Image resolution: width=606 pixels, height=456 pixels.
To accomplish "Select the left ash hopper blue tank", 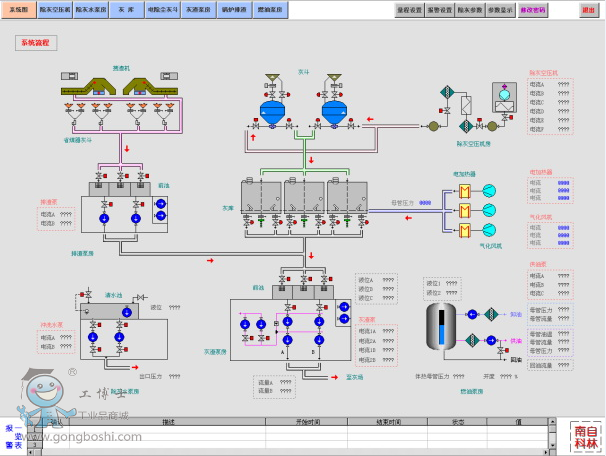I will [271, 108].
